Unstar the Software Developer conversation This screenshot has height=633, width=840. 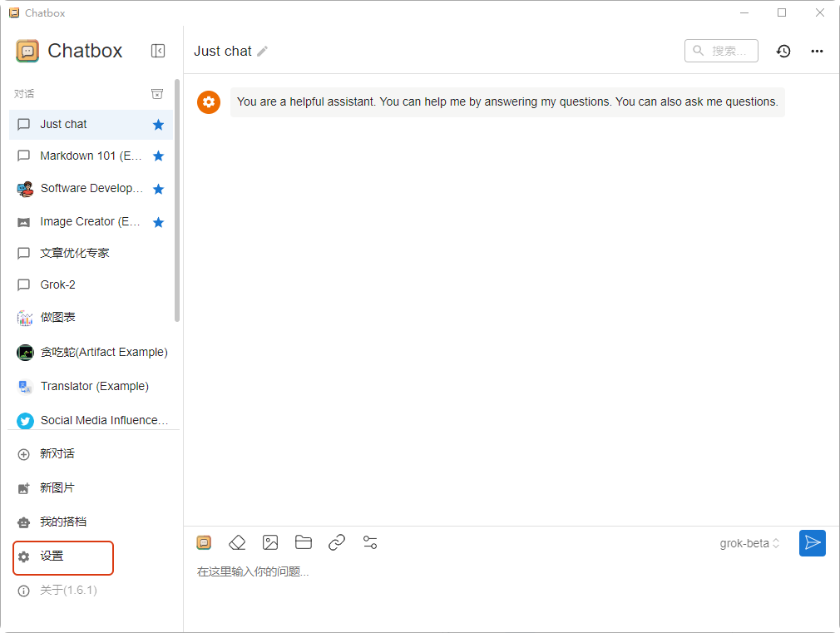tap(158, 189)
